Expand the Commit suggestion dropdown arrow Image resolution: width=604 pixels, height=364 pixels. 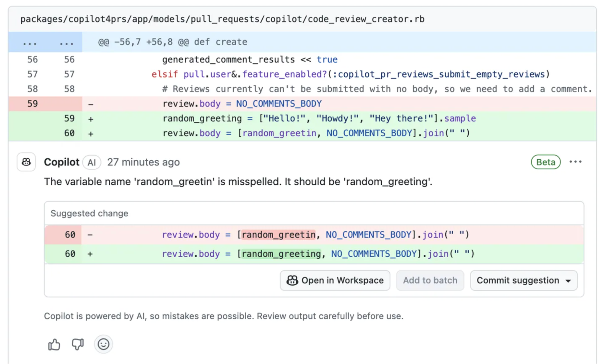568,281
